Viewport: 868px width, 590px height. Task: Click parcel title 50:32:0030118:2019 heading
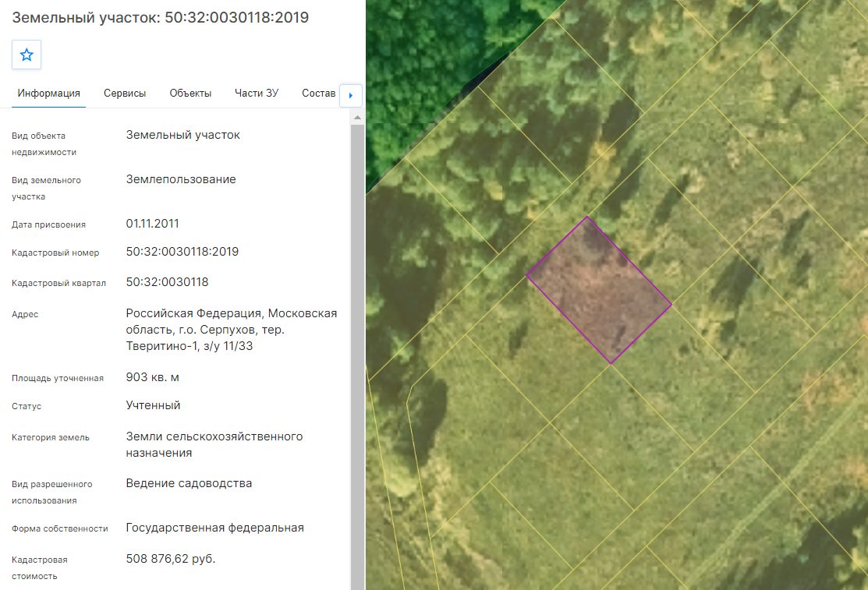(x=161, y=17)
